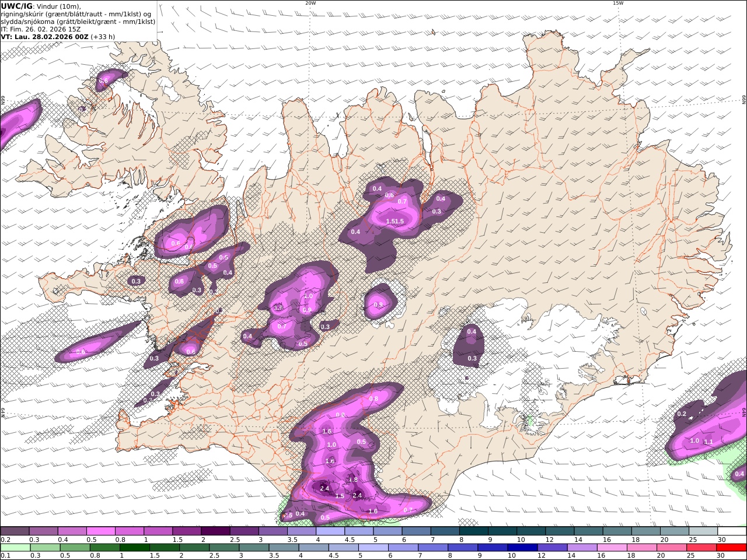Click the 'rigning/skúrir' legend description line

pos(76,14)
